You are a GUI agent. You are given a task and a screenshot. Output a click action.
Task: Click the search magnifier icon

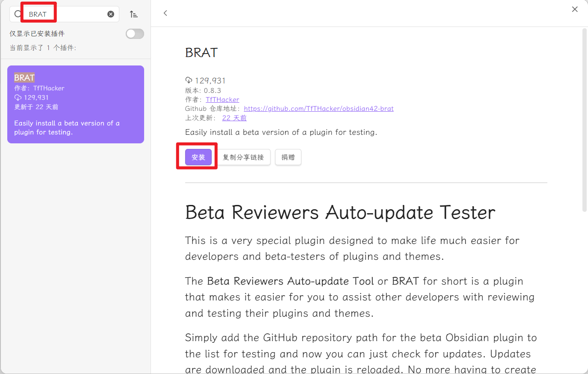pos(18,14)
